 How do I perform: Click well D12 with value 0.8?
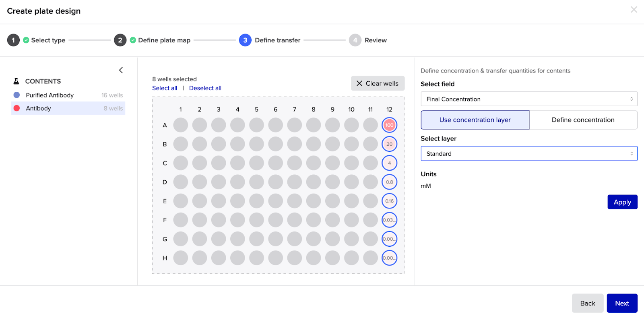(389, 182)
